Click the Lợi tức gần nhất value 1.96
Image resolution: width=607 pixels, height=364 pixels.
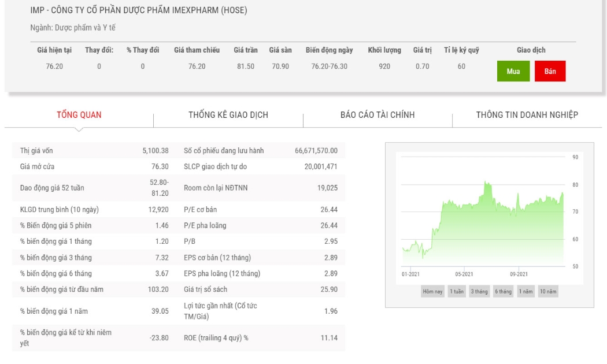click(x=331, y=311)
